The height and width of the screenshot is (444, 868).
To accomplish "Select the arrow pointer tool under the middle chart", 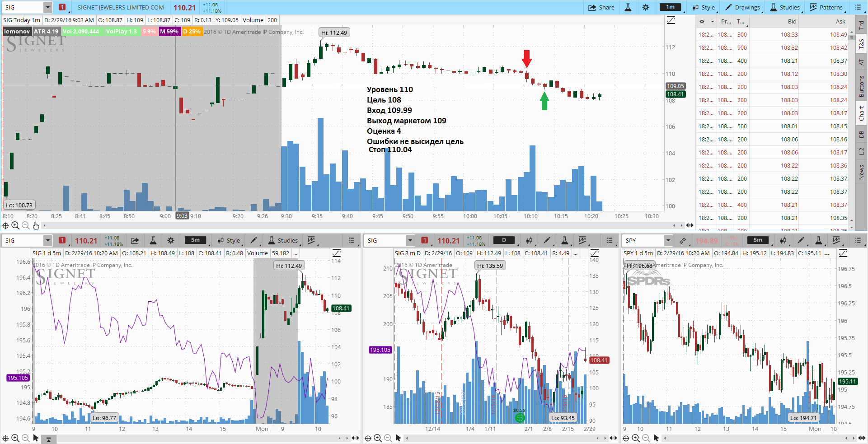I will click(x=398, y=438).
